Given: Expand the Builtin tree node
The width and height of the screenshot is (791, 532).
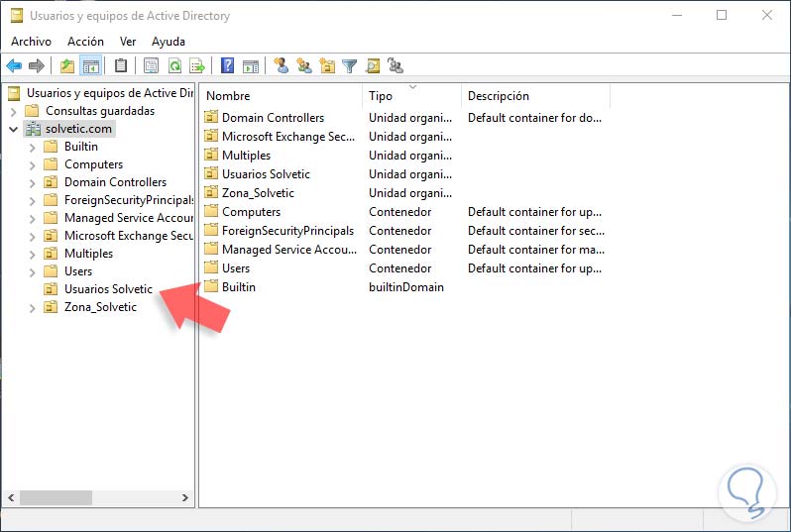Looking at the screenshot, I should pos(33,148).
